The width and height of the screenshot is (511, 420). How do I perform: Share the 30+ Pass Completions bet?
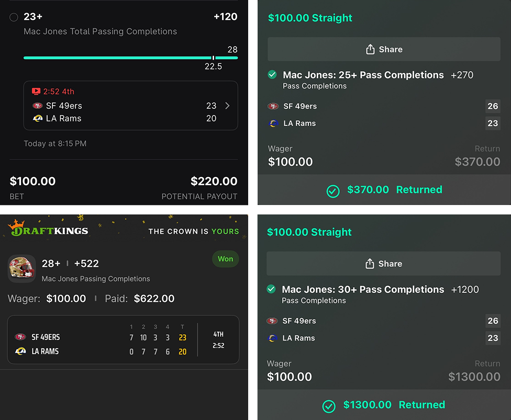(x=384, y=264)
